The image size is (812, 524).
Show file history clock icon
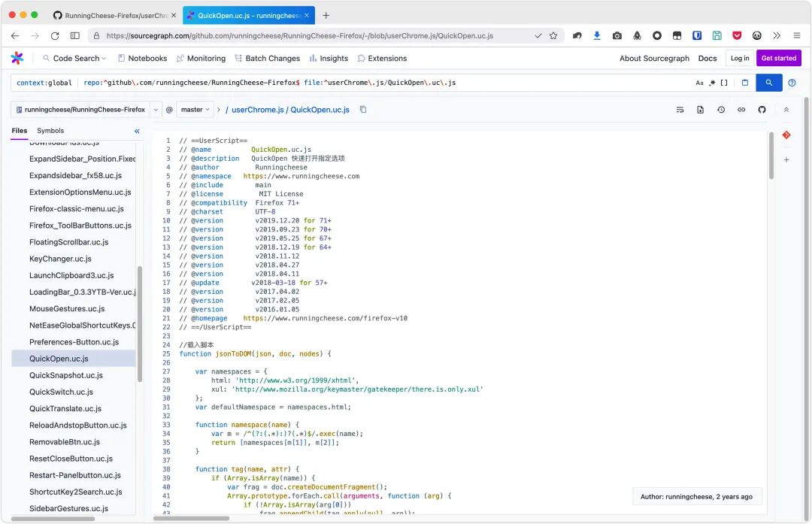[x=721, y=110]
